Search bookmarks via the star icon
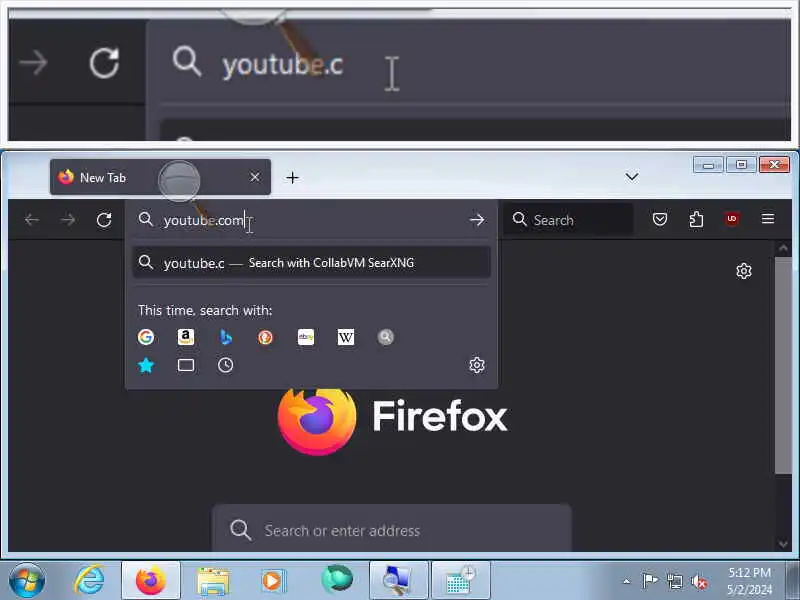The image size is (800, 600). point(146,365)
